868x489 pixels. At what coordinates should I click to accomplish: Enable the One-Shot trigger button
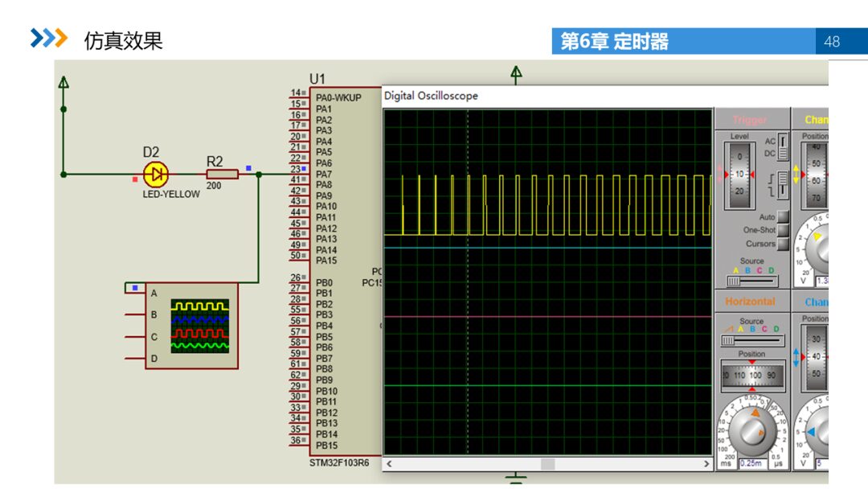[x=783, y=230]
